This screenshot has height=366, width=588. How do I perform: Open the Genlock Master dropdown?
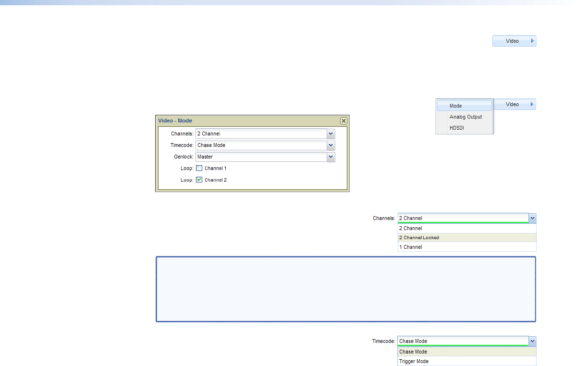coord(331,157)
